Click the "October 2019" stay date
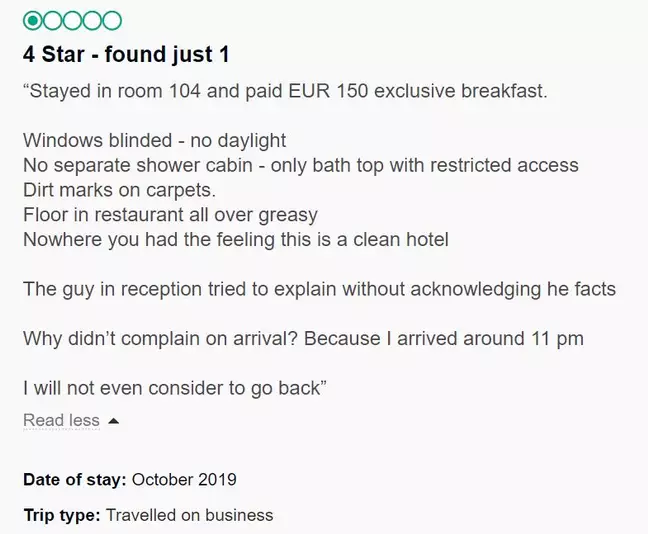Image resolution: width=648 pixels, height=534 pixels. coord(184,479)
